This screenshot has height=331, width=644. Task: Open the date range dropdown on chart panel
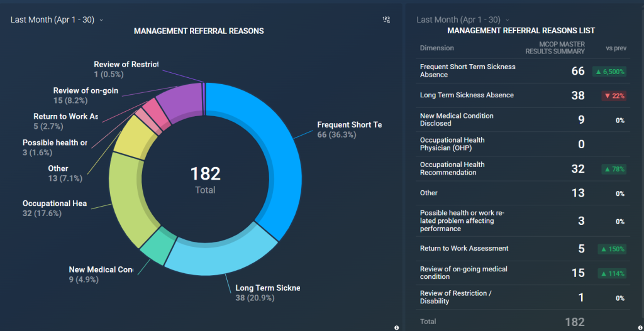coord(57,19)
